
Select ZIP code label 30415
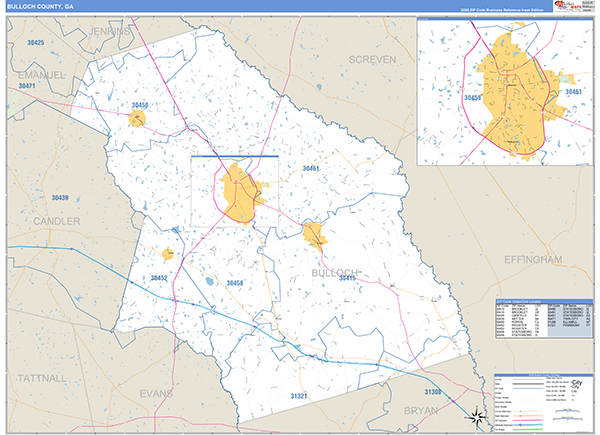(x=347, y=278)
